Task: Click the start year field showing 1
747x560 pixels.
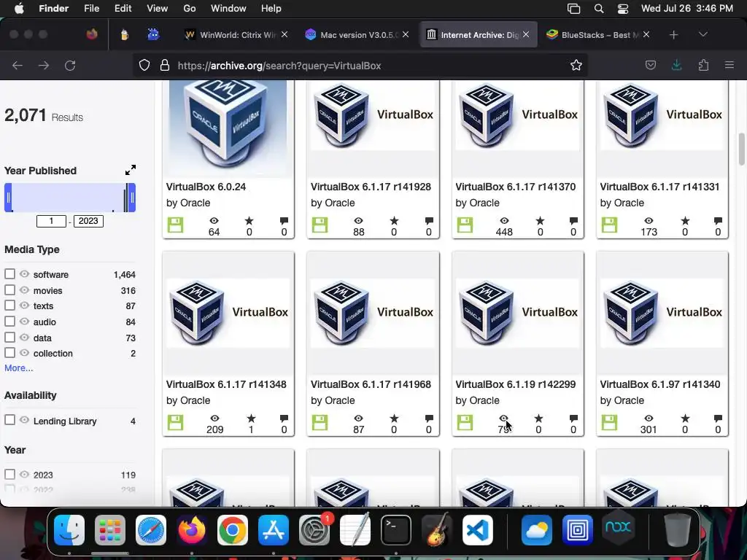Action: [x=51, y=221]
